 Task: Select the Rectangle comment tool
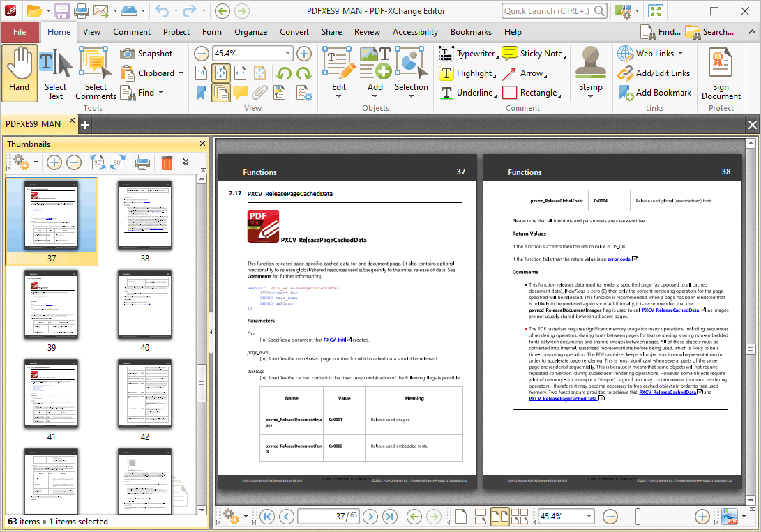click(532, 92)
